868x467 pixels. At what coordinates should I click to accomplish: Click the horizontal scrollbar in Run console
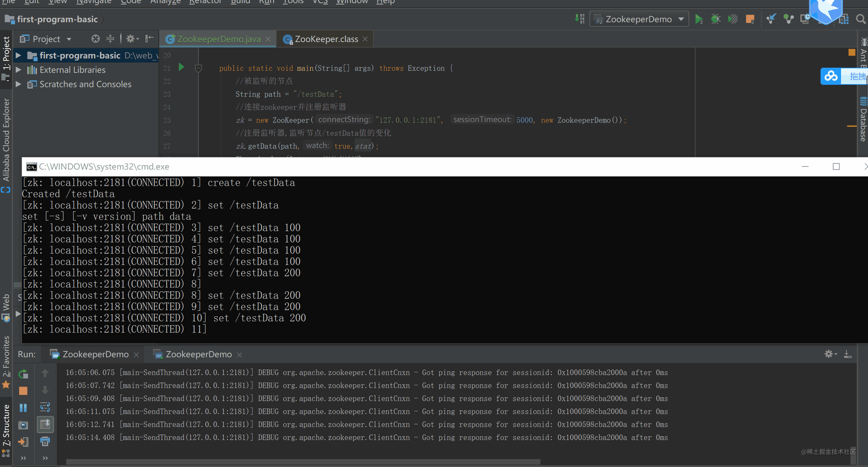point(303,462)
